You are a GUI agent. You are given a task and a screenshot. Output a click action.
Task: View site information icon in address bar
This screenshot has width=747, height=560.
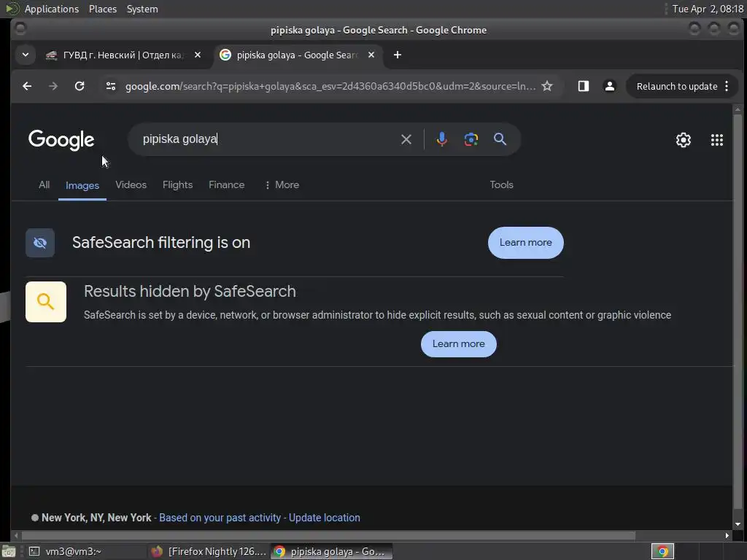111,86
